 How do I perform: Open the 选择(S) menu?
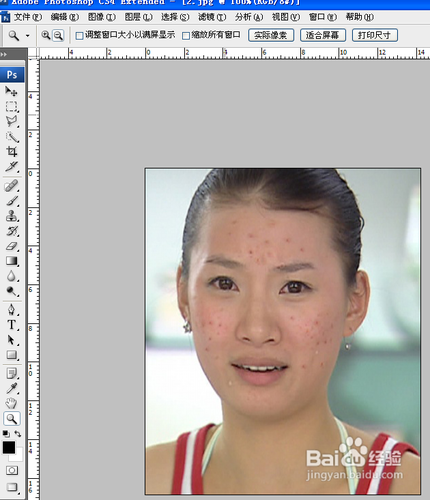click(x=175, y=17)
